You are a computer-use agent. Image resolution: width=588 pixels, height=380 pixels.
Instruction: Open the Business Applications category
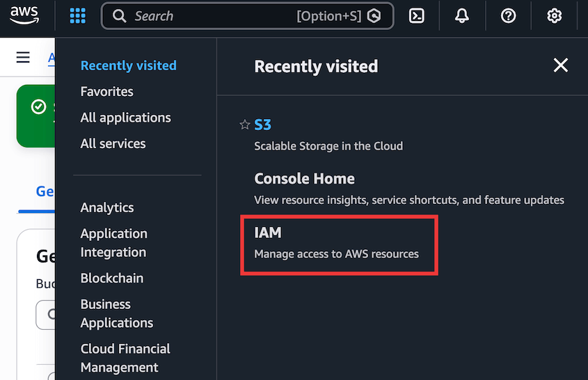tap(117, 313)
